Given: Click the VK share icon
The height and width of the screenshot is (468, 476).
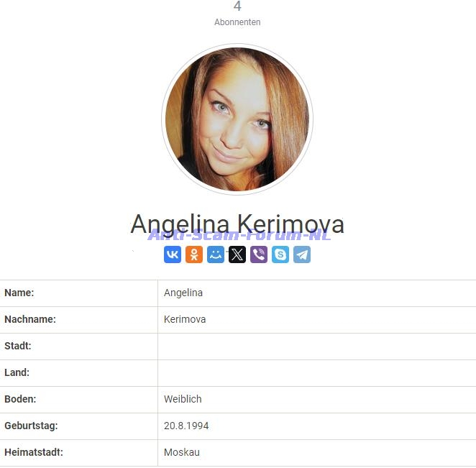Looking at the screenshot, I should [173, 254].
